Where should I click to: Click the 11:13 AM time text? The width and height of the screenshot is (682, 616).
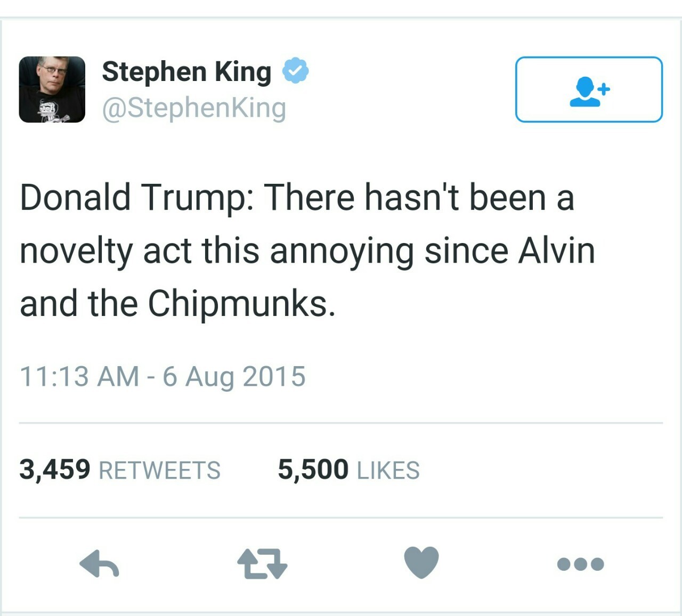click(x=79, y=376)
